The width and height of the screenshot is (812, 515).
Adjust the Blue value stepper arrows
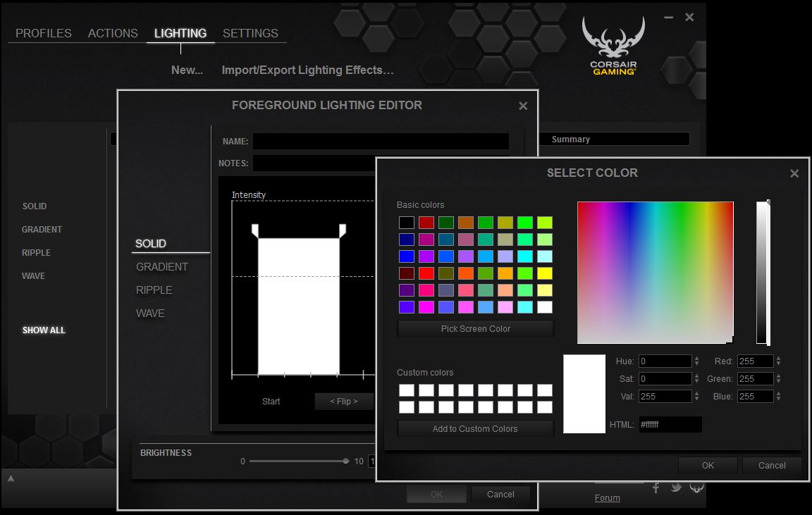pyautogui.click(x=778, y=396)
